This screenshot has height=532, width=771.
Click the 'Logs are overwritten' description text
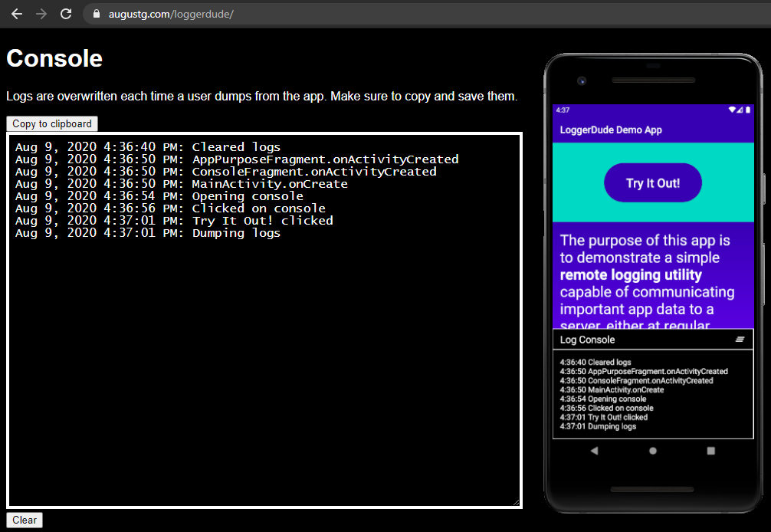coord(261,97)
